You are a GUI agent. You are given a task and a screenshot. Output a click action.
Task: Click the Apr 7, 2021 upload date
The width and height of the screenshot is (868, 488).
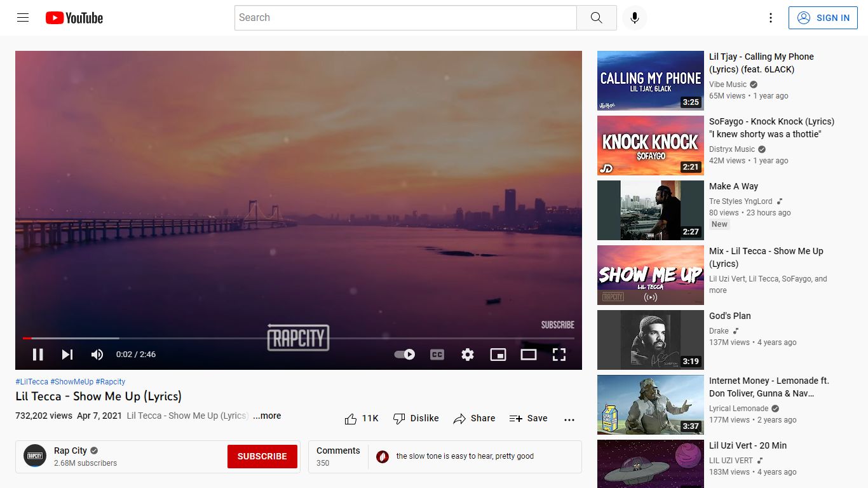click(99, 416)
